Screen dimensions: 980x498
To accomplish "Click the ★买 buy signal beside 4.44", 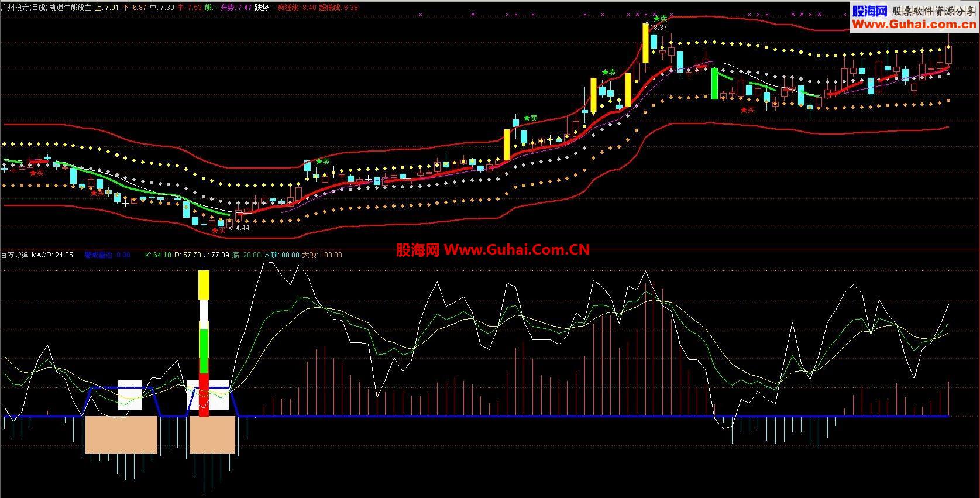I will 218,231.
